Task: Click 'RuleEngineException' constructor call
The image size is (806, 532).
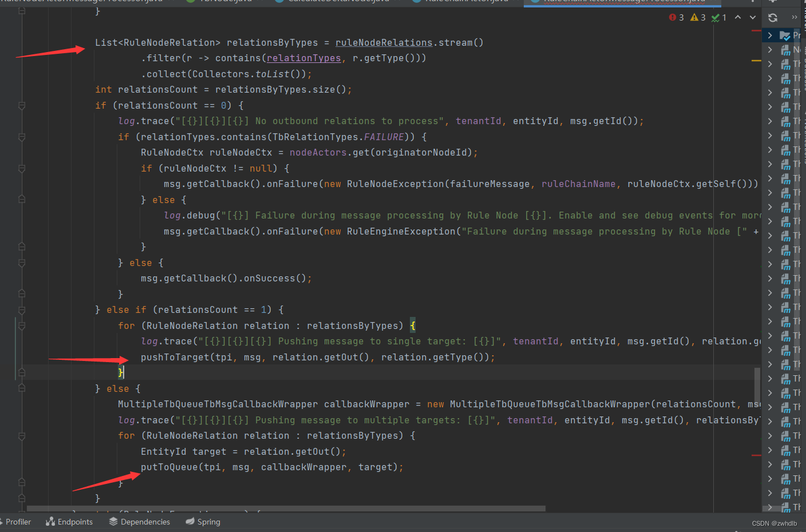Action: coord(401,232)
